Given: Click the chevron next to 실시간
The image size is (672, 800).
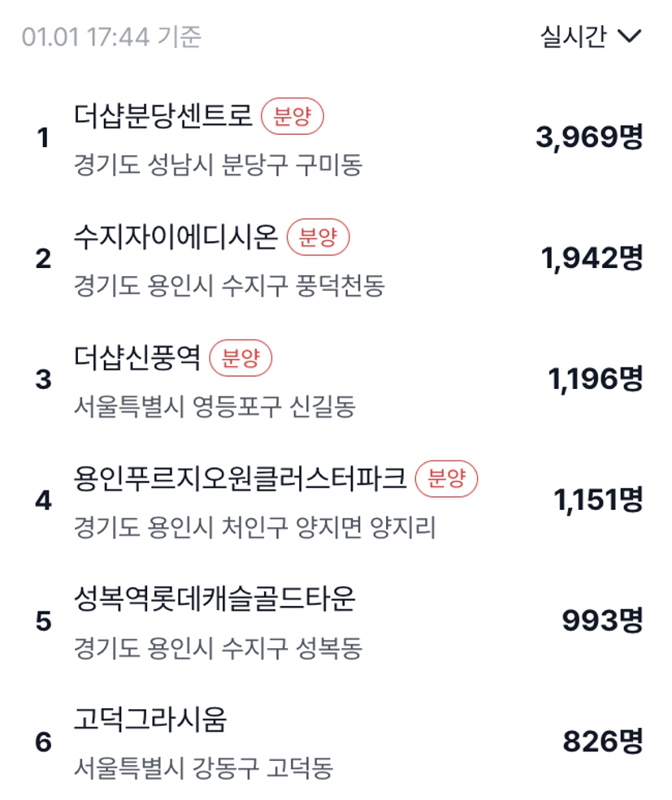Looking at the screenshot, I should (631, 37).
